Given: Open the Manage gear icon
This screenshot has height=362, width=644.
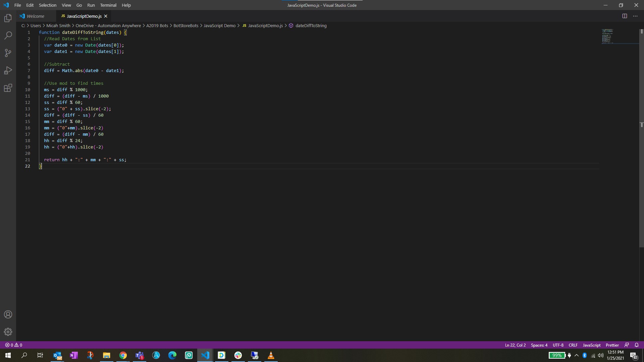Looking at the screenshot, I should pyautogui.click(x=8, y=332).
